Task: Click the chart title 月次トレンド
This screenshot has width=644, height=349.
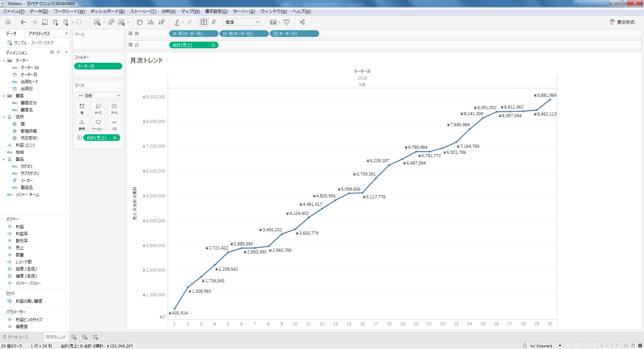Action: (147, 60)
